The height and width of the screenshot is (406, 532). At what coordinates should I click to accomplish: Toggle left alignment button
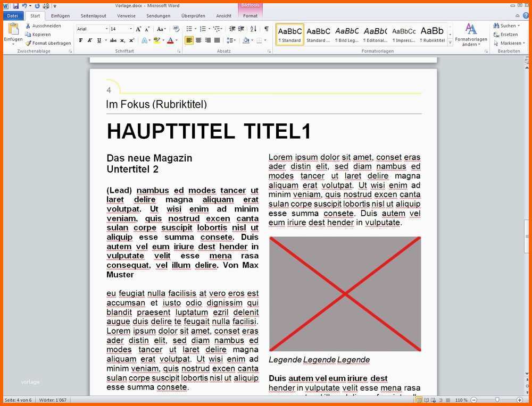tap(189, 40)
